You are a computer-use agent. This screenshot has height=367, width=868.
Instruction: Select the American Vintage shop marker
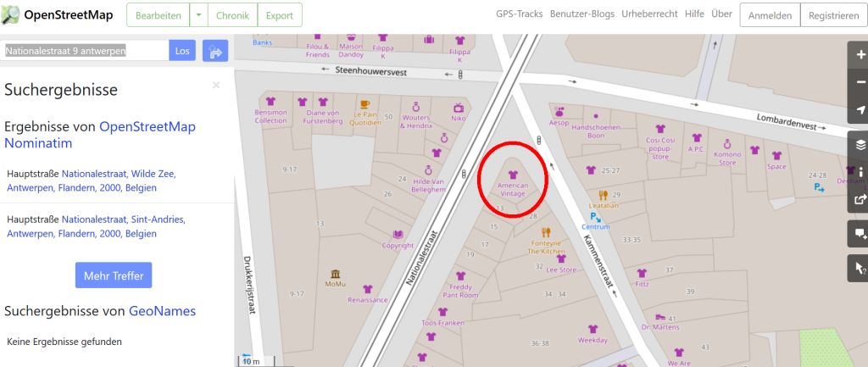[513, 175]
